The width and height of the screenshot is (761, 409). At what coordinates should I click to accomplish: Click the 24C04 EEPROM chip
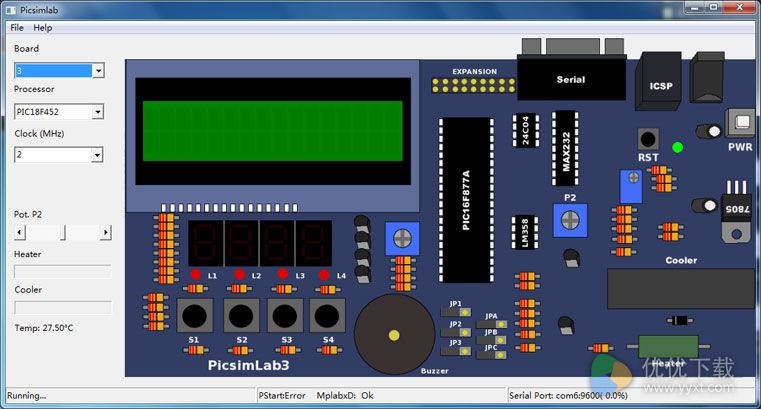click(526, 130)
